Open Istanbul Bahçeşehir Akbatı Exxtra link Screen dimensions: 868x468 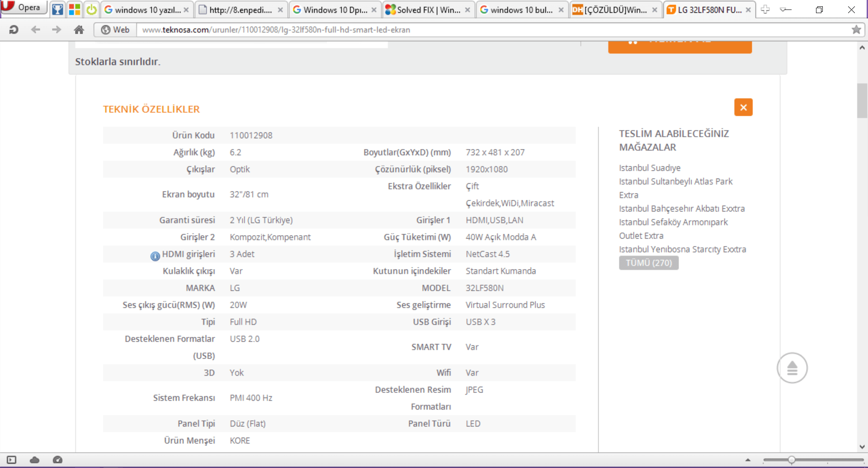(x=682, y=208)
